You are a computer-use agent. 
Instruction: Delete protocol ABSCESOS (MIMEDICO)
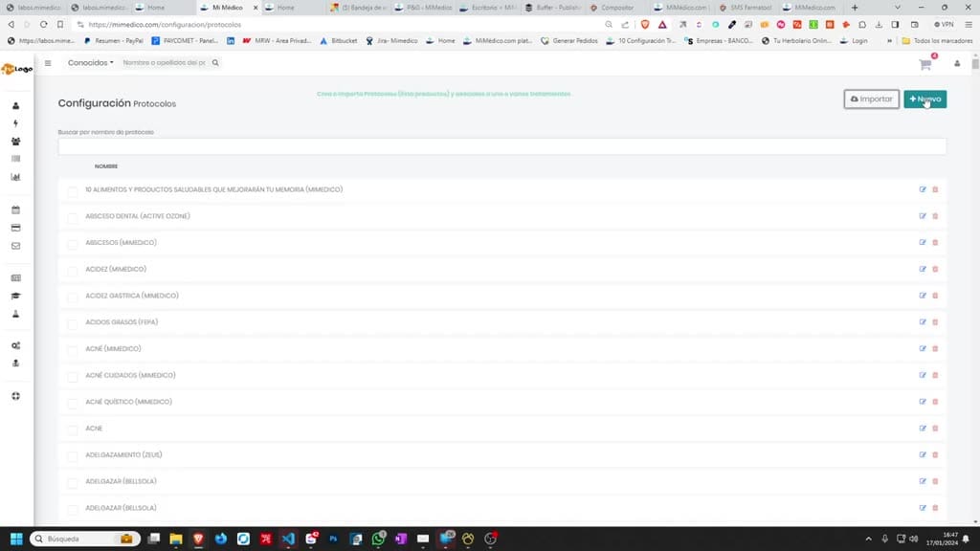pos(935,242)
